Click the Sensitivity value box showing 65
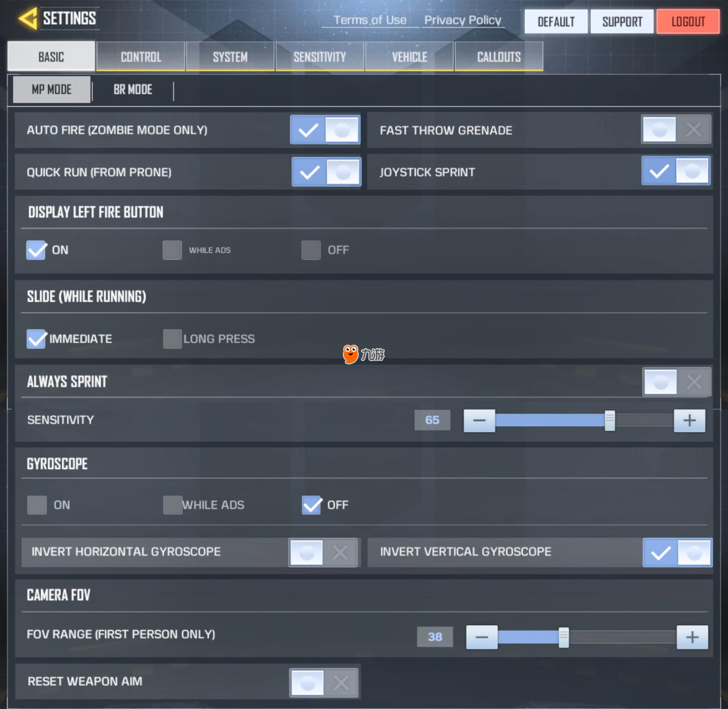 pyautogui.click(x=432, y=420)
